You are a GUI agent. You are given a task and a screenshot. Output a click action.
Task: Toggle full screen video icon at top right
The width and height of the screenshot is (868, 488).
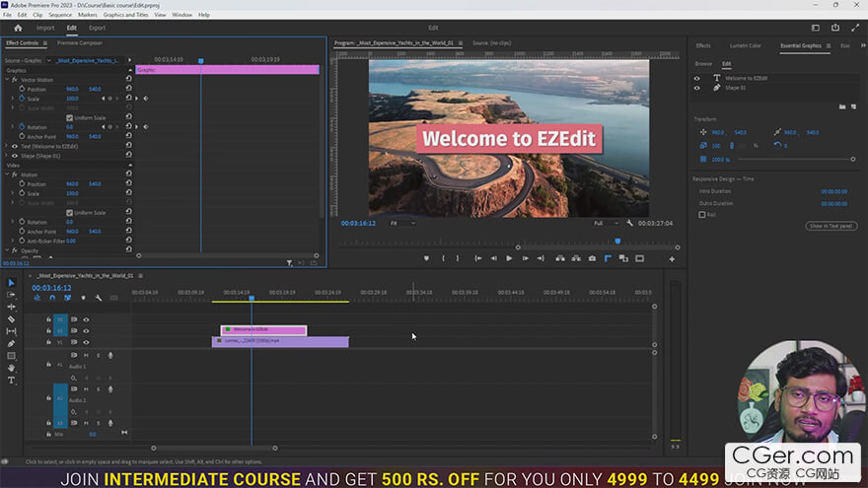pyautogui.click(x=855, y=28)
